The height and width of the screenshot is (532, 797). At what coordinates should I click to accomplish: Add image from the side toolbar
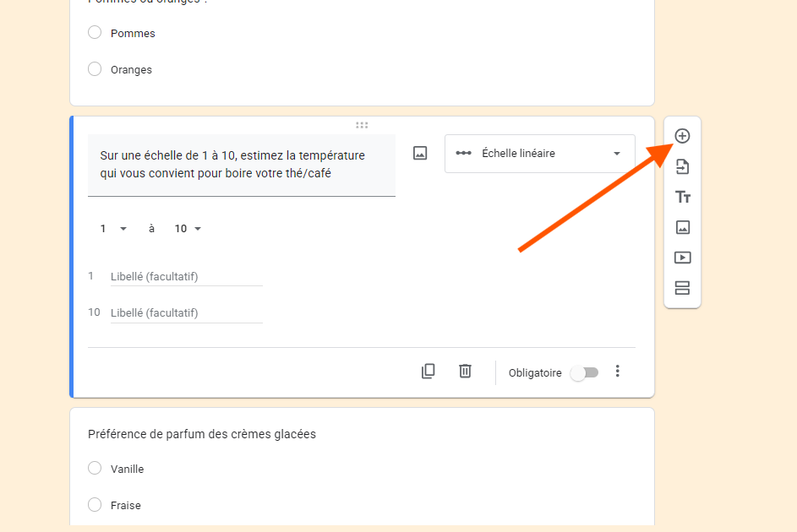(682, 227)
